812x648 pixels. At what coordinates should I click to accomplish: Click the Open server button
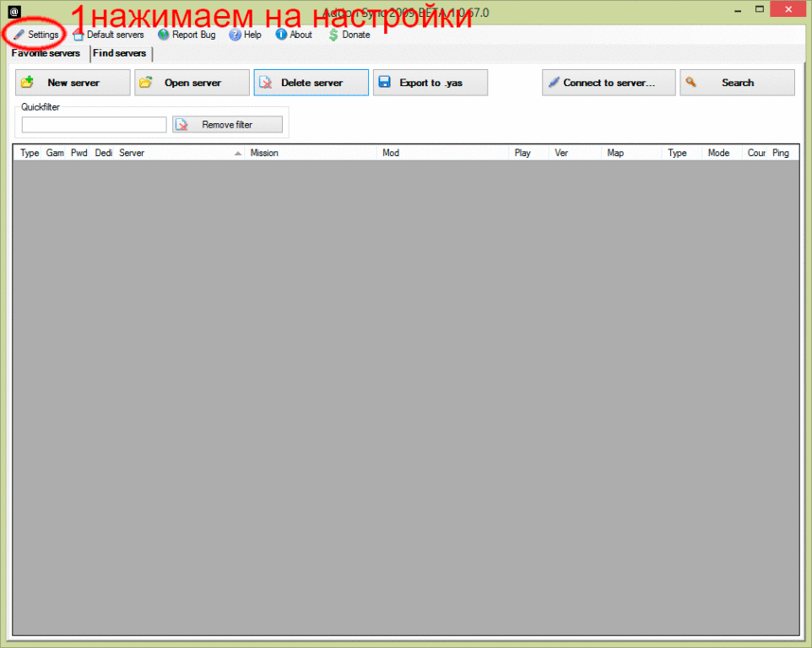[x=192, y=83]
